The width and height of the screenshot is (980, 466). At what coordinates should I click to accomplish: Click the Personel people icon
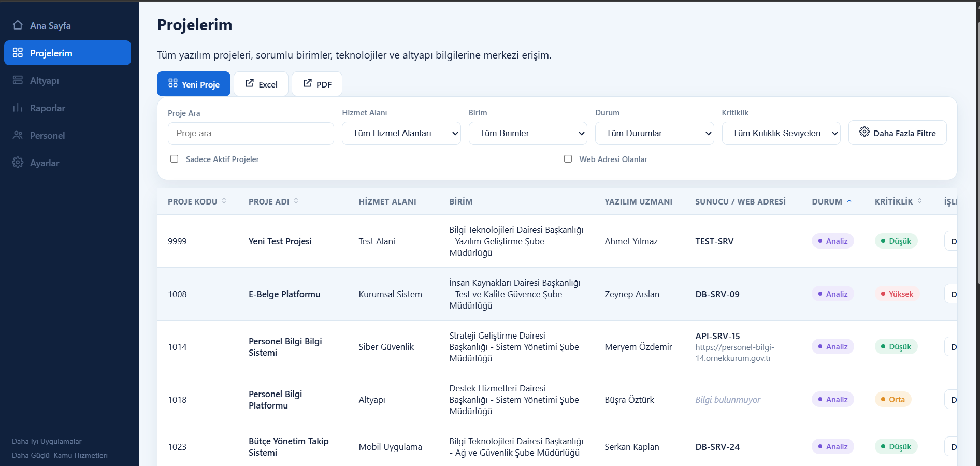[x=18, y=135]
